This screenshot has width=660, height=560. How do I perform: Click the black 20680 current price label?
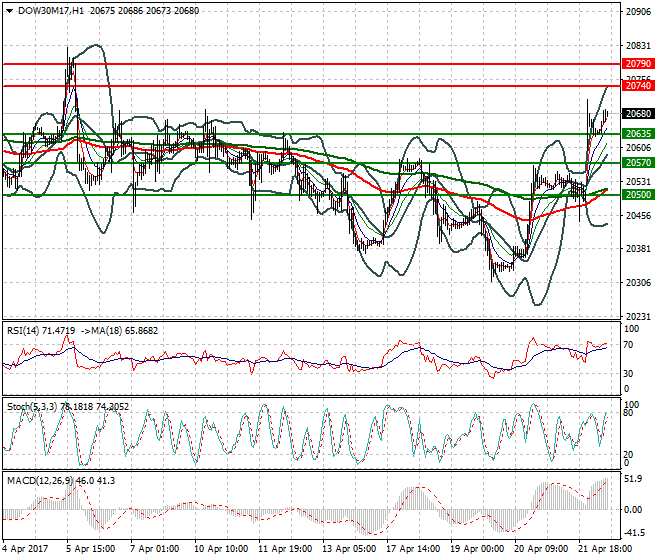pos(638,114)
